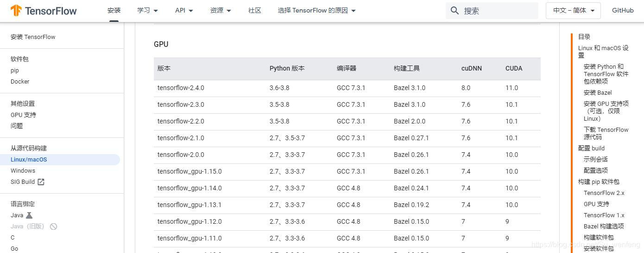Open 问题 in the sidebar
Viewport: 644px width, 253px height.
17,126
